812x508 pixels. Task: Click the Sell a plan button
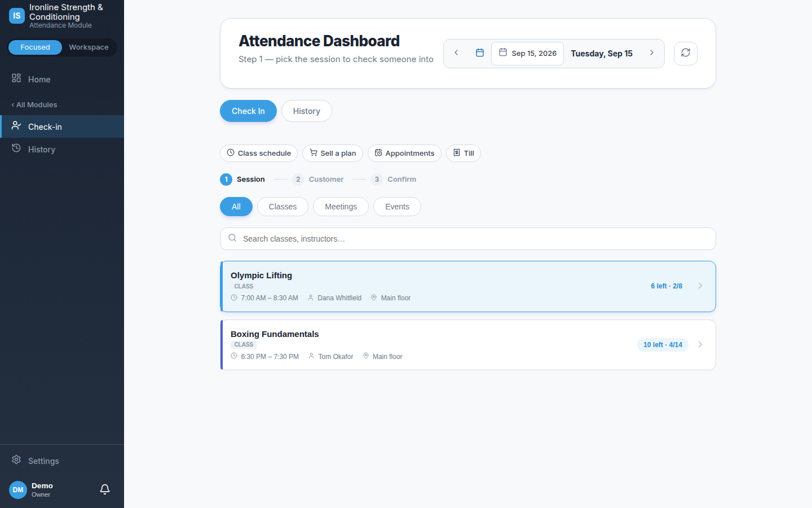pos(333,153)
